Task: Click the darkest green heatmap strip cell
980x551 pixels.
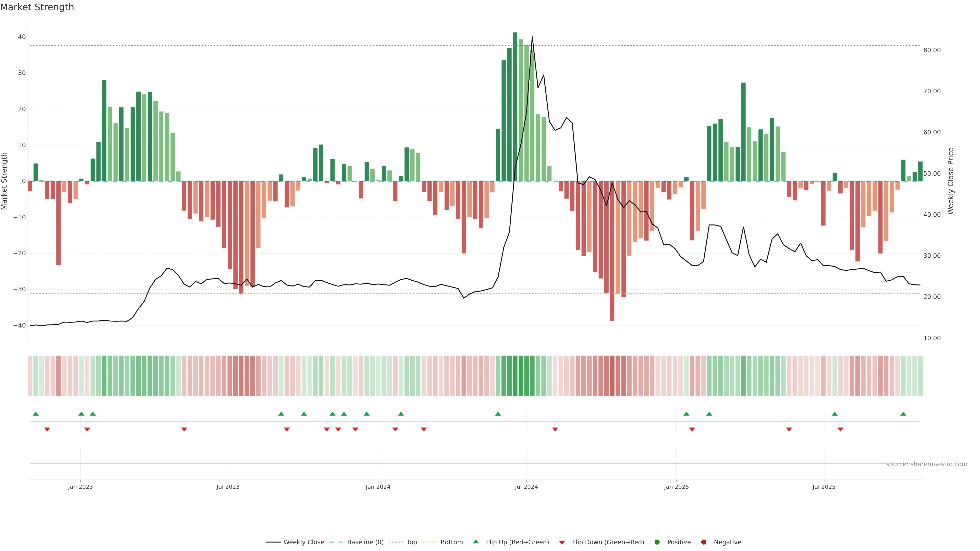Action: (515, 376)
